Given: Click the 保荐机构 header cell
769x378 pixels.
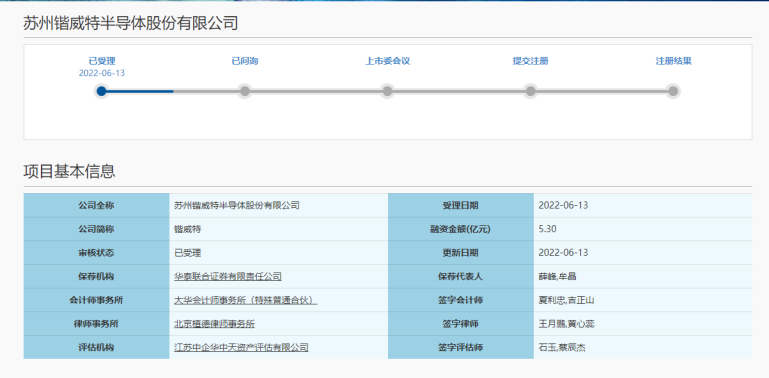Looking at the screenshot, I should [96, 277].
